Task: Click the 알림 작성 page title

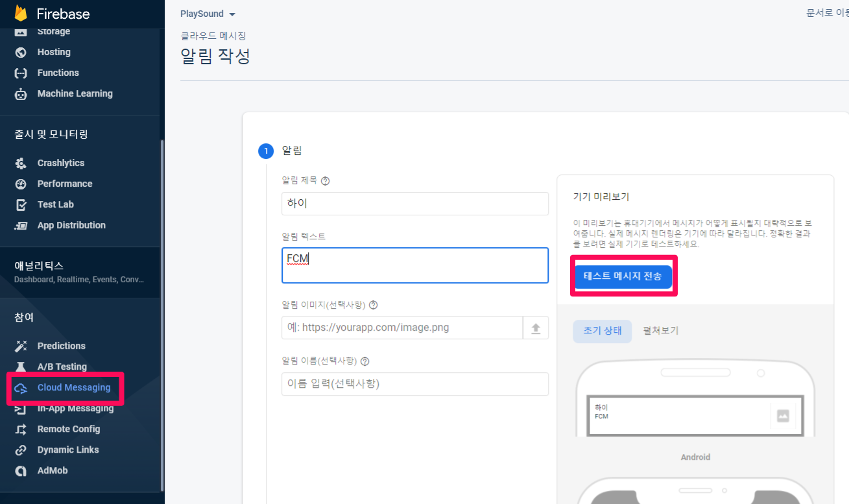Action: 215,56
